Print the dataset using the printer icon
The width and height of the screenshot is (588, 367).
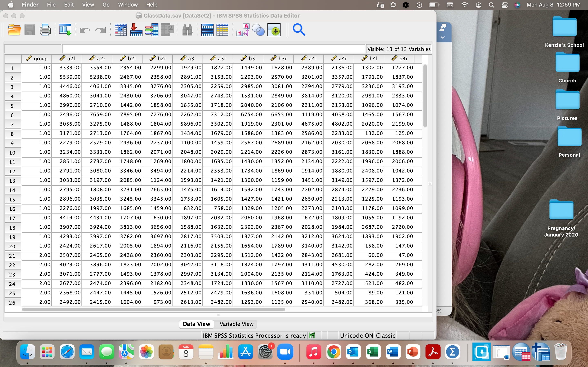click(x=45, y=30)
